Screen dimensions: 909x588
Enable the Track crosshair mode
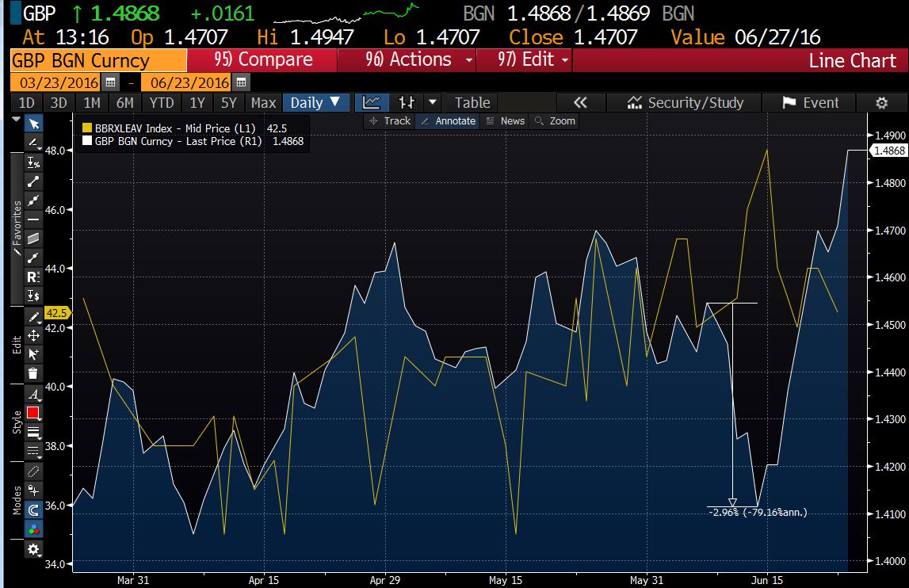point(390,120)
